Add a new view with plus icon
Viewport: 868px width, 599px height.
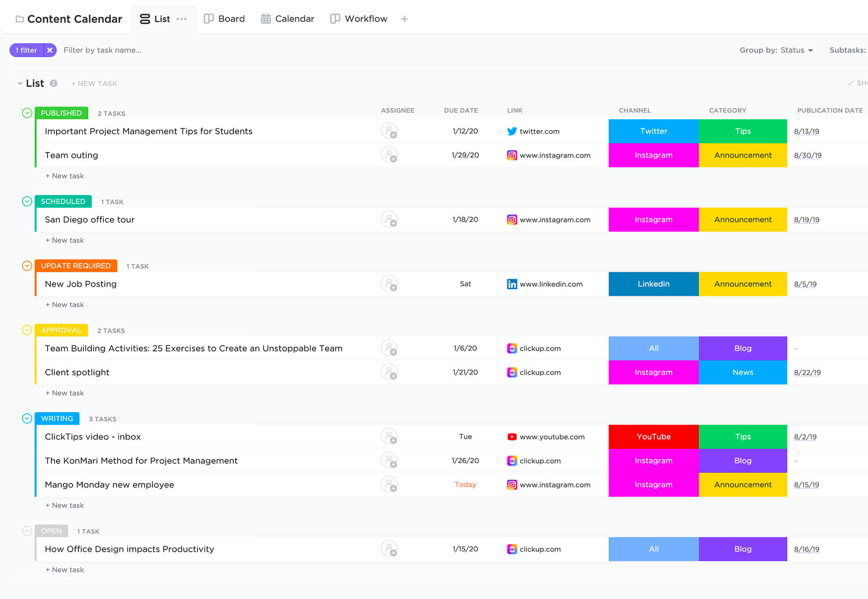(x=405, y=19)
